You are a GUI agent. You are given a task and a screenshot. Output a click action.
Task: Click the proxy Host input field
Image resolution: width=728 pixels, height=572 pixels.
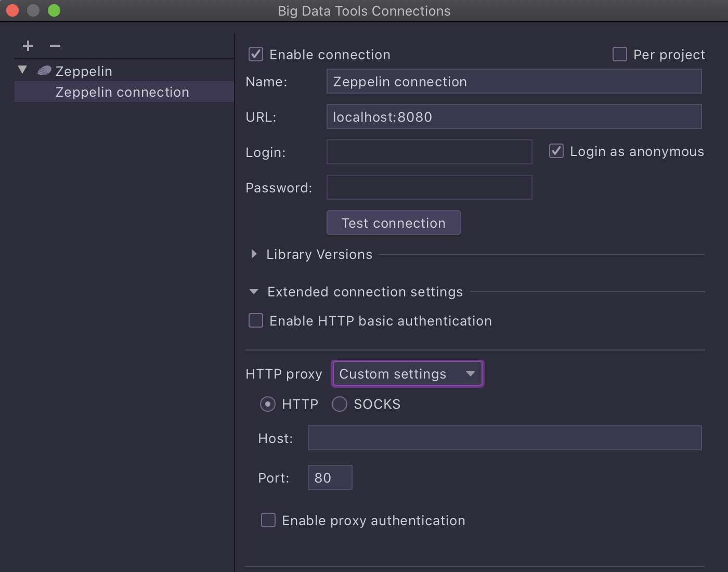(505, 438)
